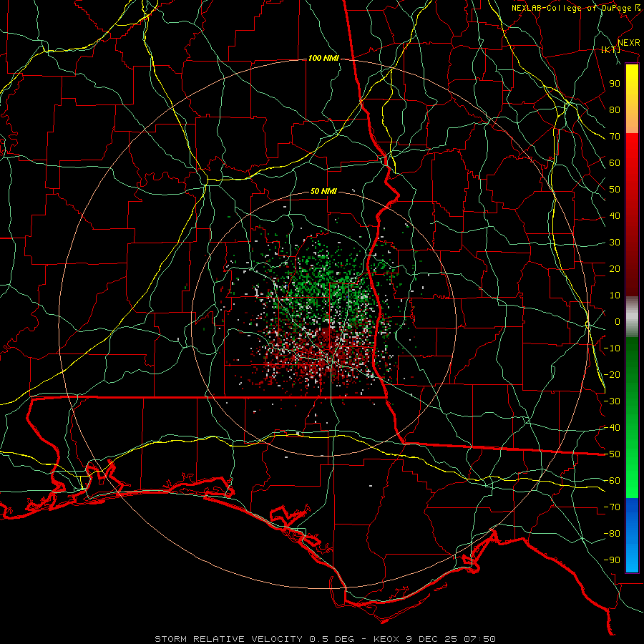
Task: Click the 30 value on velocity scale
Action: point(615,243)
